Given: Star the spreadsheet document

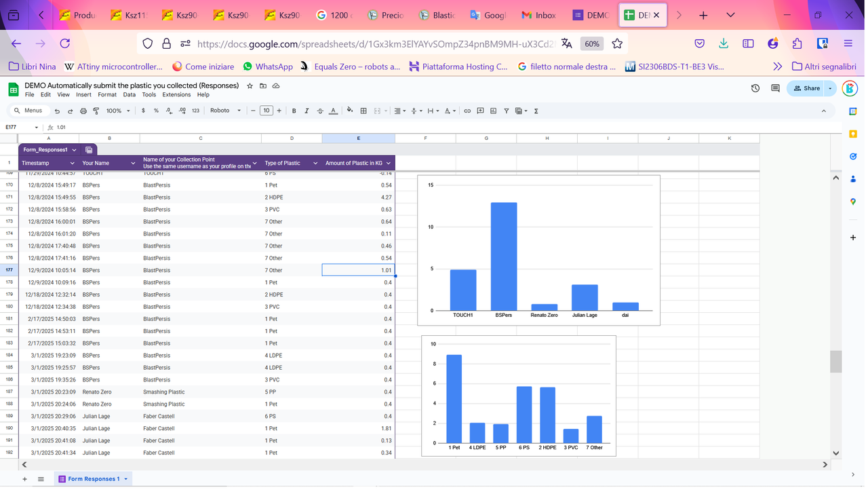Looking at the screenshot, I should tap(250, 86).
